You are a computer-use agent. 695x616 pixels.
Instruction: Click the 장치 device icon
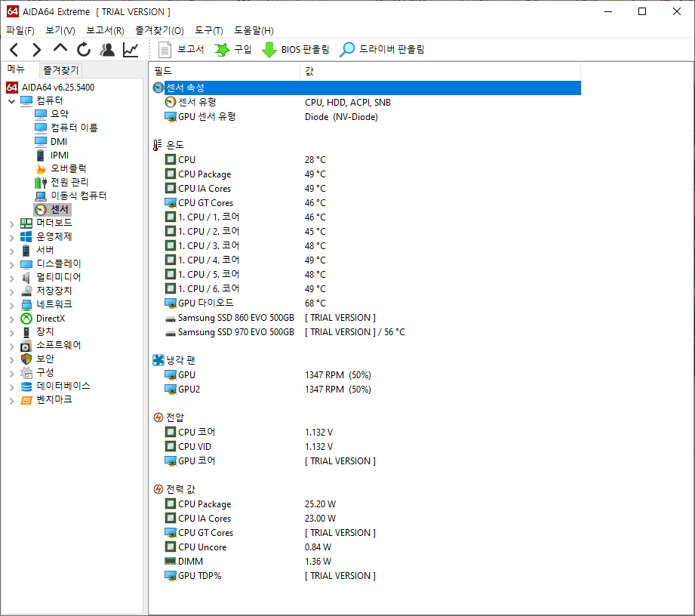coord(26,331)
